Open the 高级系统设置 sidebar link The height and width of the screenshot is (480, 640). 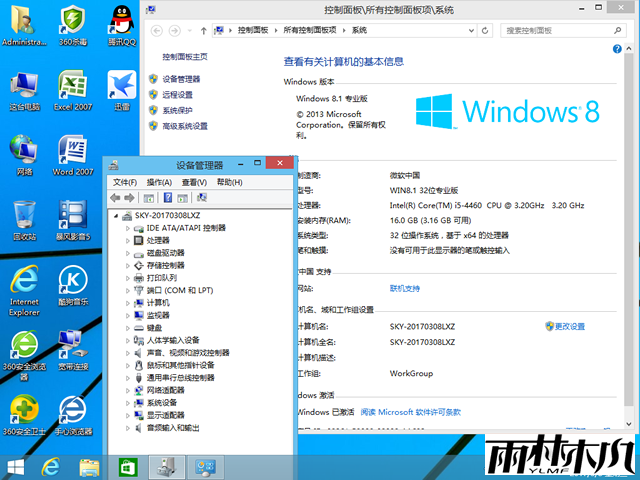[185, 126]
